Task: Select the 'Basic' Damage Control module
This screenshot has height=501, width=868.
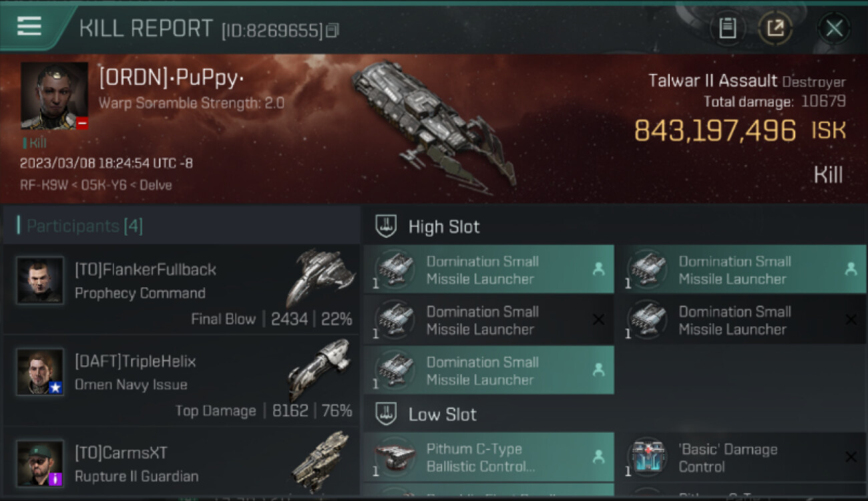Action: coord(741,458)
